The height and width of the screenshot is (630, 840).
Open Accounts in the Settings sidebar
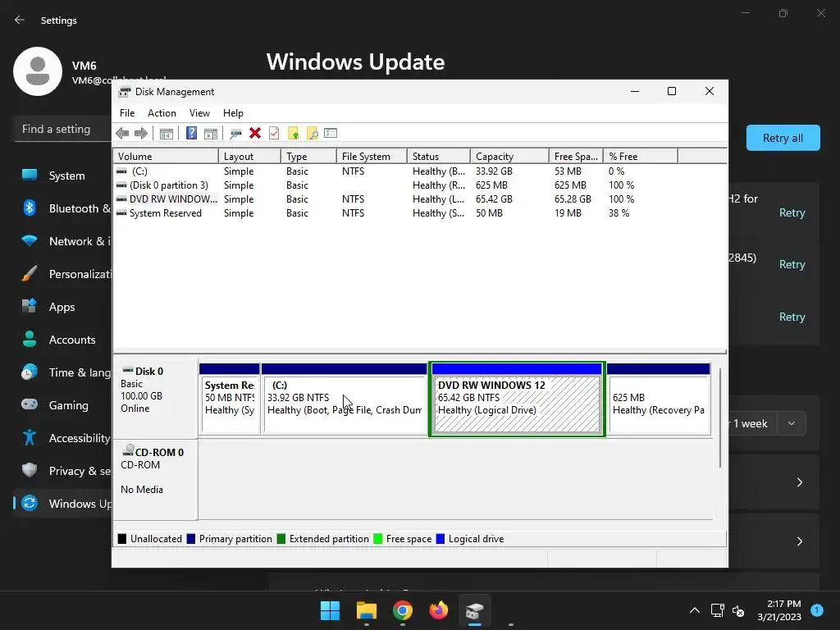pos(62,340)
